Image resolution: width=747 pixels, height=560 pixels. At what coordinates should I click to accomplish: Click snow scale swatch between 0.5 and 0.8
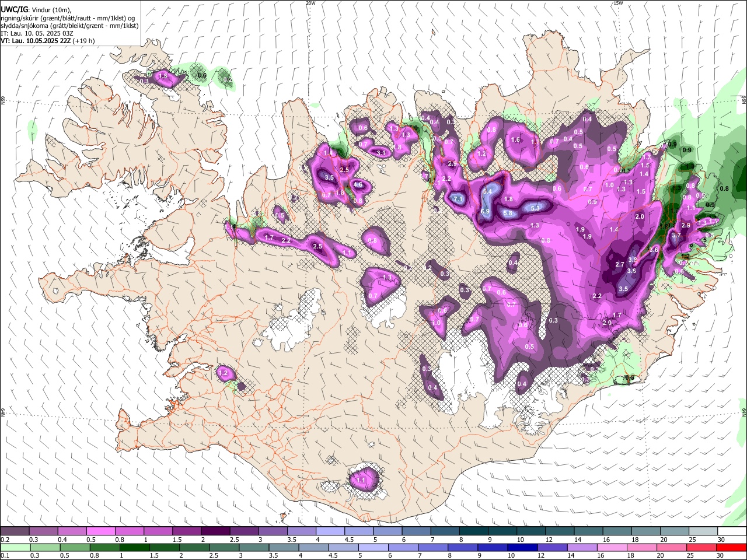pyautogui.click(x=100, y=531)
